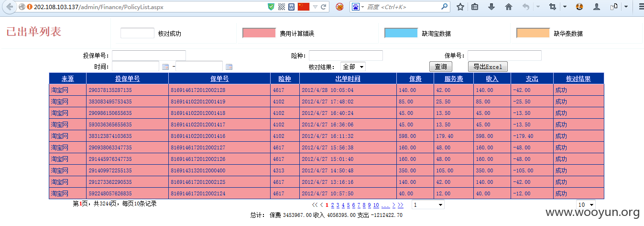The image size is (644, 226).
Task: Jump to last page with >> link
Action: pyautogui.click(x=401, y=205)
